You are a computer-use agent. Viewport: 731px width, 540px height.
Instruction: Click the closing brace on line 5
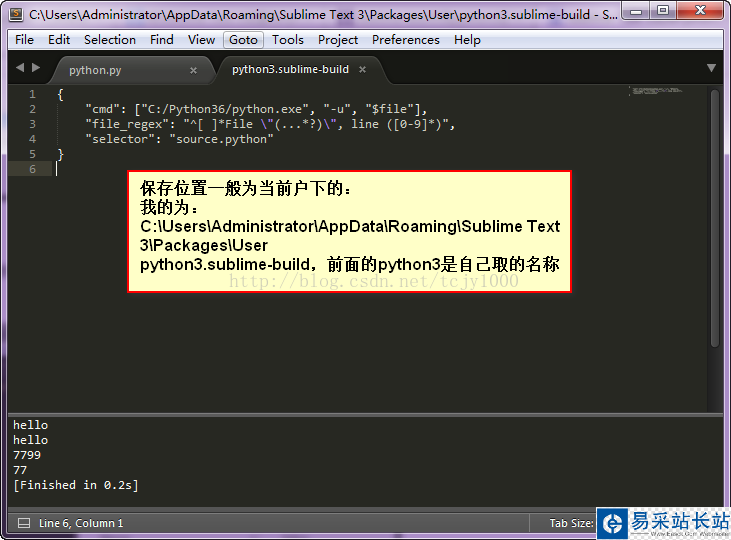[x=60, y=154]
